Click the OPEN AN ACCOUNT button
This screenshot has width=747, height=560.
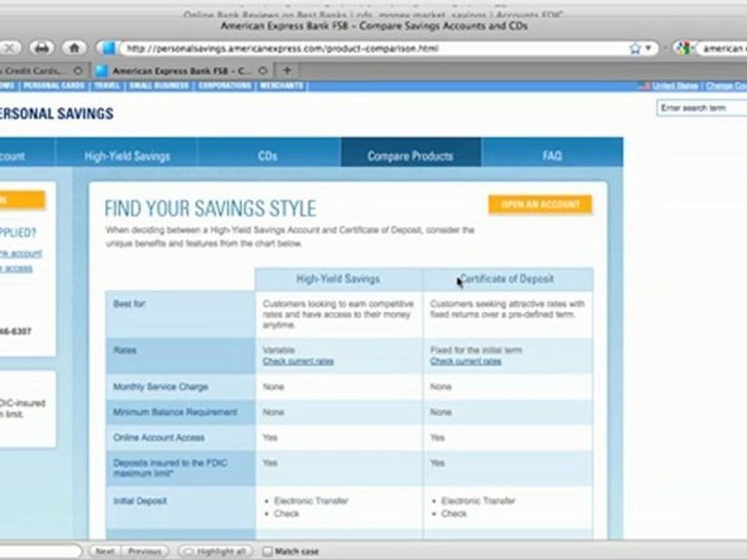[540, 205]
